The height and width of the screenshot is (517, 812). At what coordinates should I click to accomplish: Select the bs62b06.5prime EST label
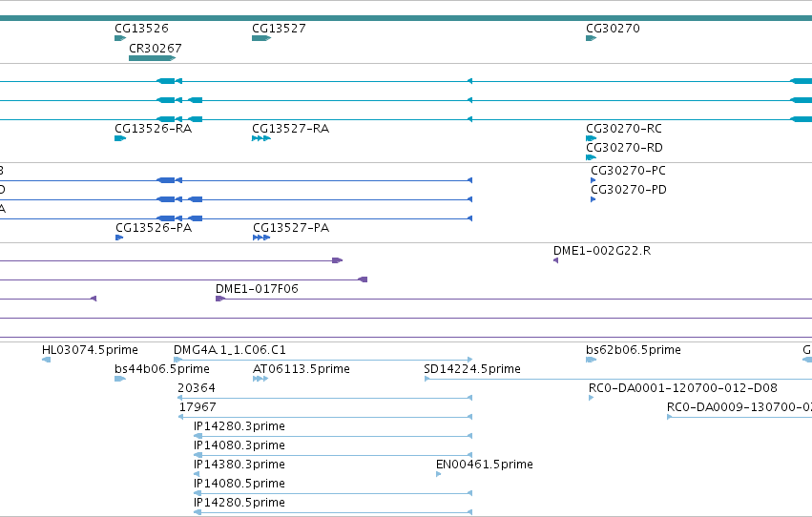point(634,350)
